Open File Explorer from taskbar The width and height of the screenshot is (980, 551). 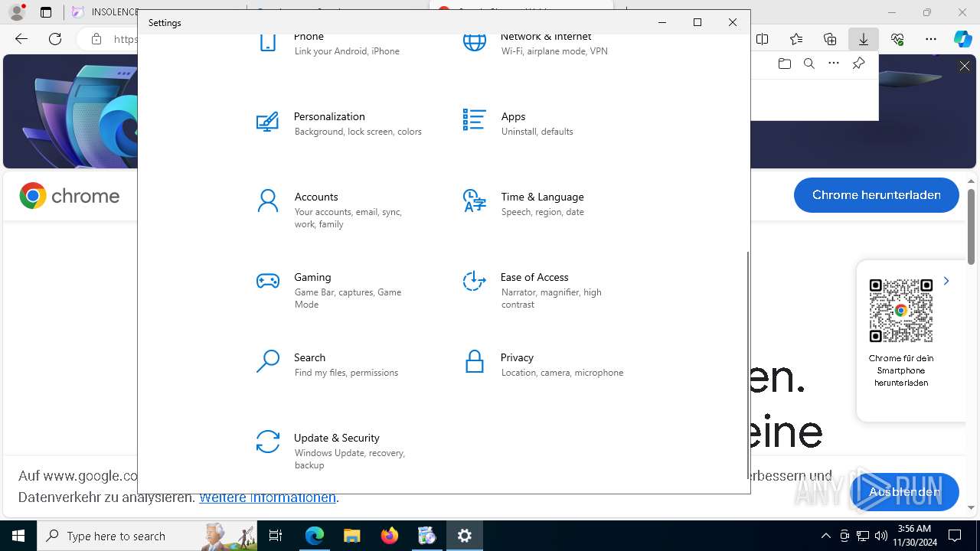point(351,536)
